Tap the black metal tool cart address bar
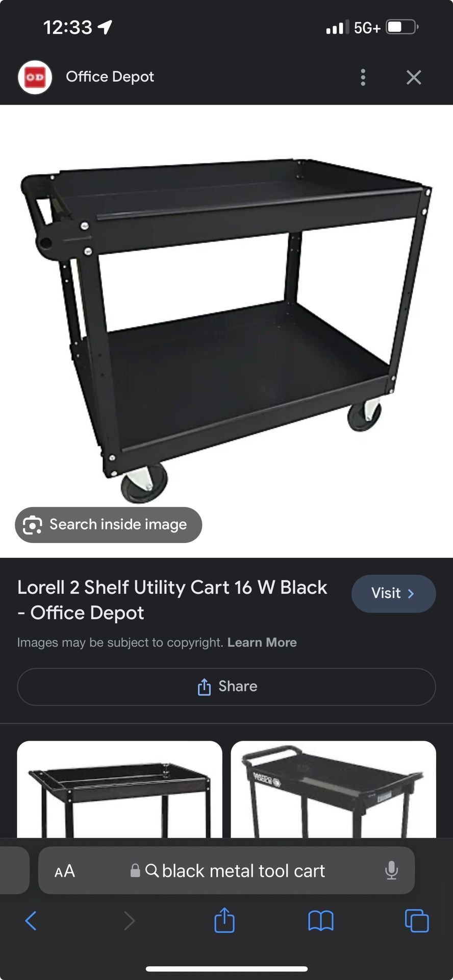The height and width of the screenshot is (980, 453). pyautogui.click(x=226, y=870)
